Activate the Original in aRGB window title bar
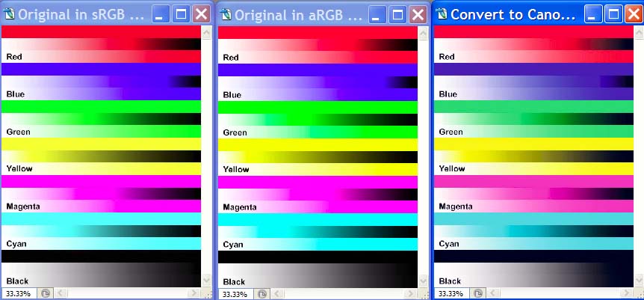This screenshot has width=644, height=300. tap(299, 14)
